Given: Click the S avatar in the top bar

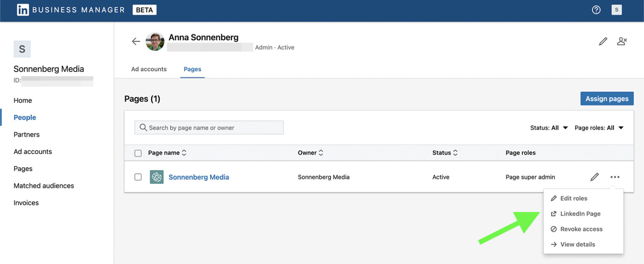Looking at the screenshot, I should point(617,9).
